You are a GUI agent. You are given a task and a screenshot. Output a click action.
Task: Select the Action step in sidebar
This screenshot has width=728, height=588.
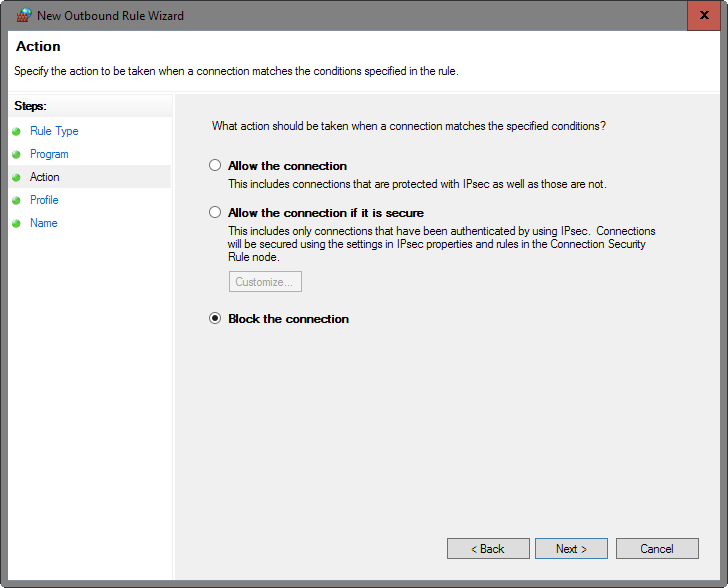click(x=45, y=177)
